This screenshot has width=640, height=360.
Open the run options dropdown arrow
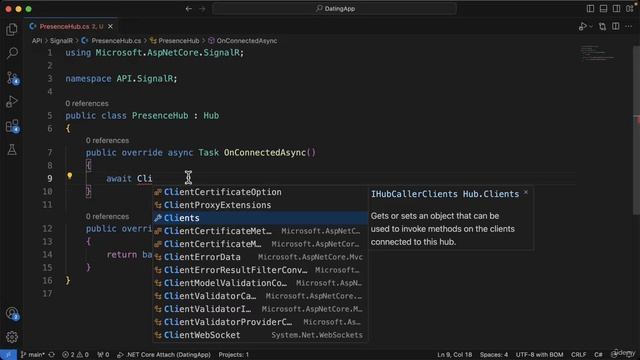tap(591, 27)
